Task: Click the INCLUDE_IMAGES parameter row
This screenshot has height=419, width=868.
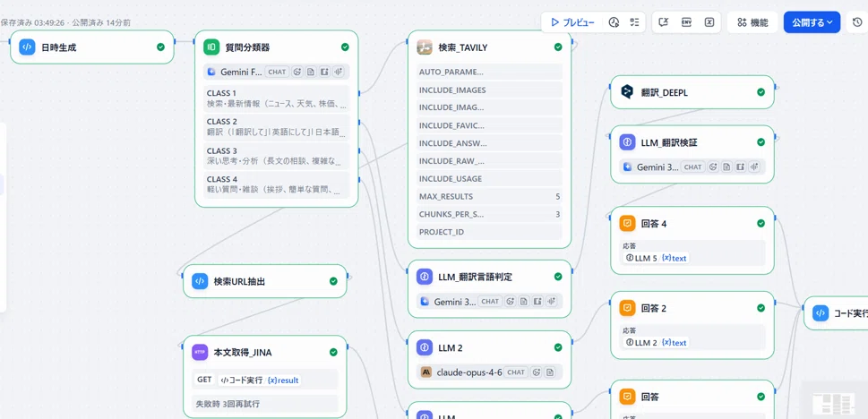Action: (x=489, y=90)
